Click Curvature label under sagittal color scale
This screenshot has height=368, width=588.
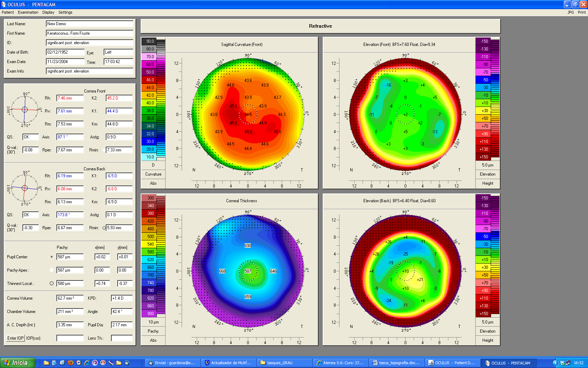153,174
